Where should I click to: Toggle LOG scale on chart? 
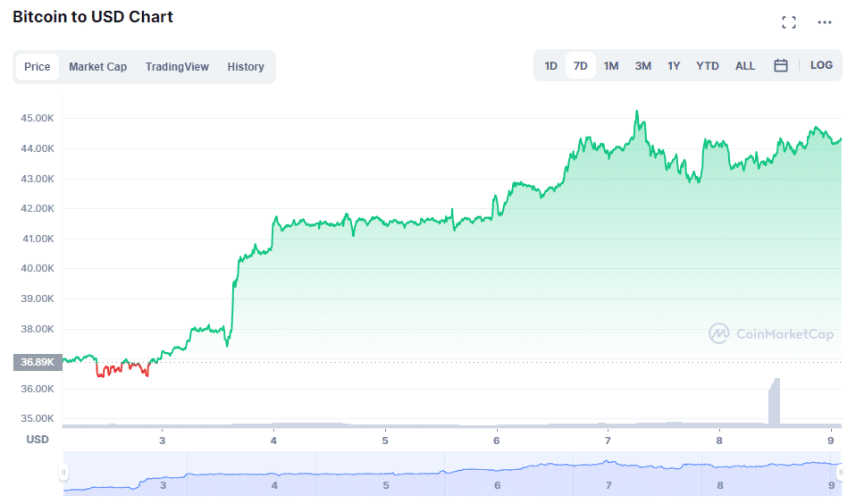point(821,65)
